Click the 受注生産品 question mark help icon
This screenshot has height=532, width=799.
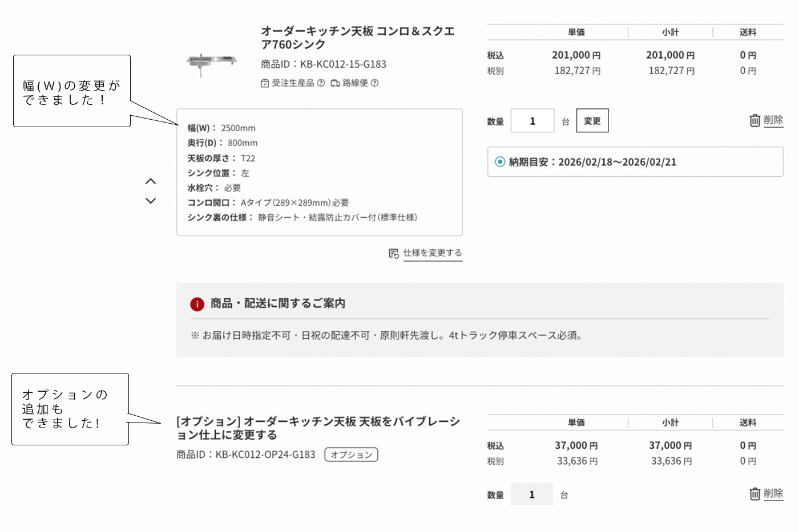pyautogui.click(x=321, y=83)
